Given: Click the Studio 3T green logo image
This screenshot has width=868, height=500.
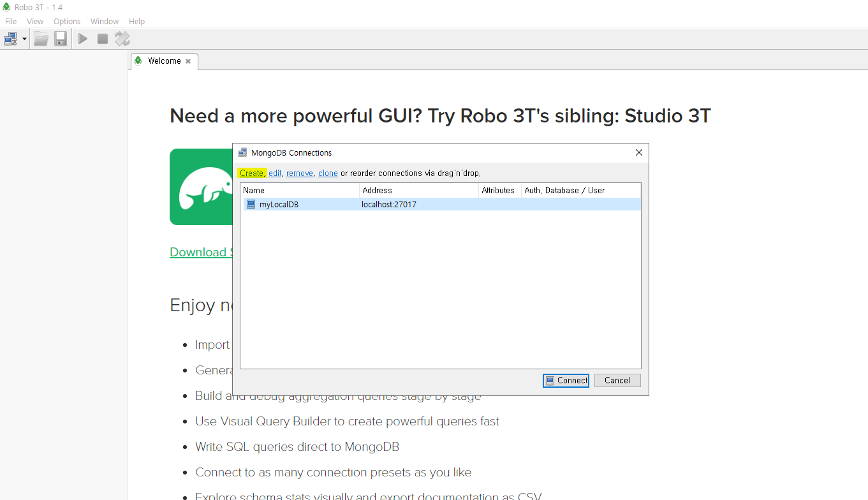Looking at the screenshot, I should point(201,187).
